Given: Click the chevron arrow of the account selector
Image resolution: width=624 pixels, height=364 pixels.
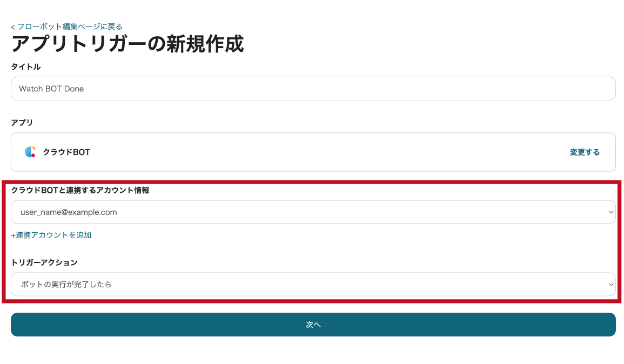Looking at the screenshot, I should [x=611, y=212].
